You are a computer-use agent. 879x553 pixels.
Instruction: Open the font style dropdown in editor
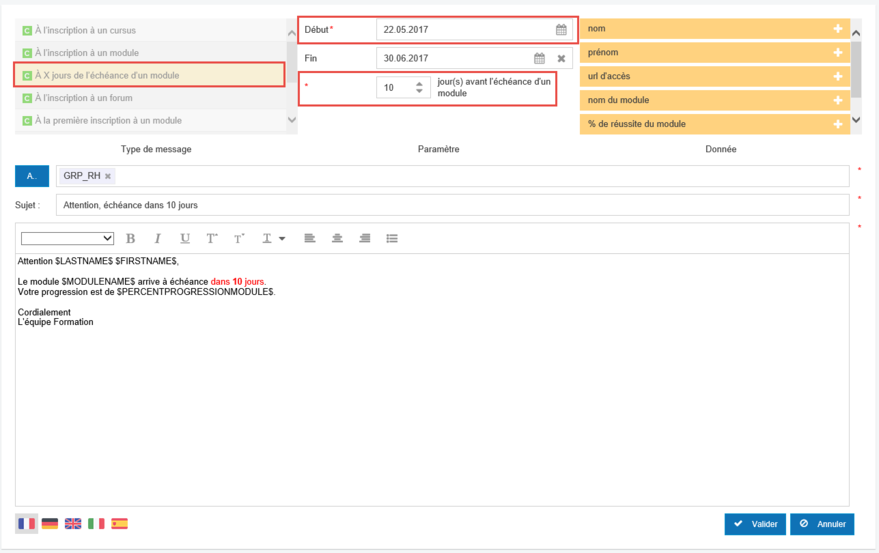point(67,238)
